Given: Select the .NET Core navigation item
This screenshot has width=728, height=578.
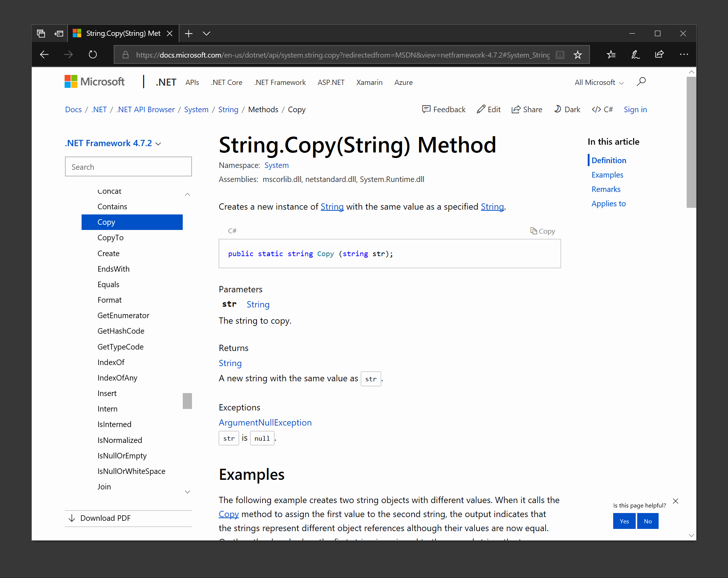Looking at the screenshot, I should click(226, 82).
